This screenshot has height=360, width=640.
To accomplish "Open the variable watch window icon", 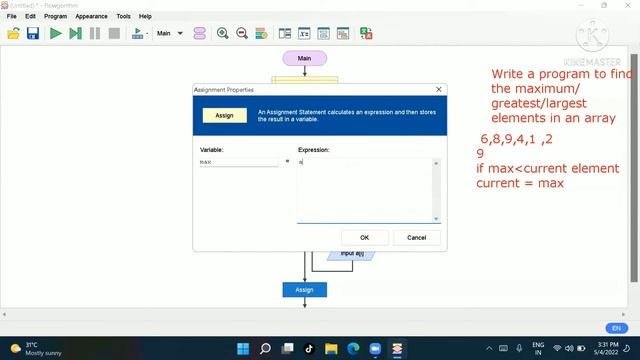I will point(304,33).
